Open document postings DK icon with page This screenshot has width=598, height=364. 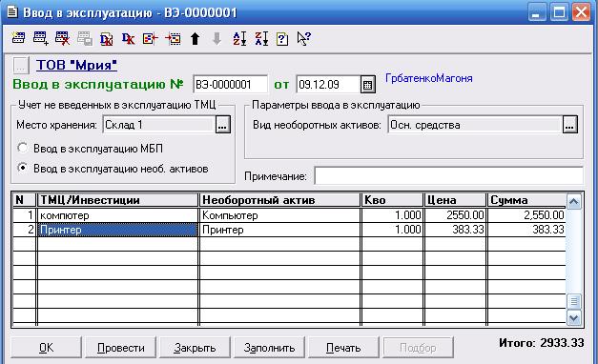click(107, 38)
